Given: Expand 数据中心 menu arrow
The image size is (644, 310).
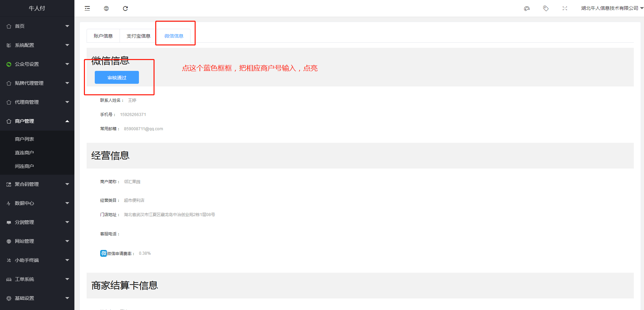Looking at the screenshot, I should (x=67, y=203).
